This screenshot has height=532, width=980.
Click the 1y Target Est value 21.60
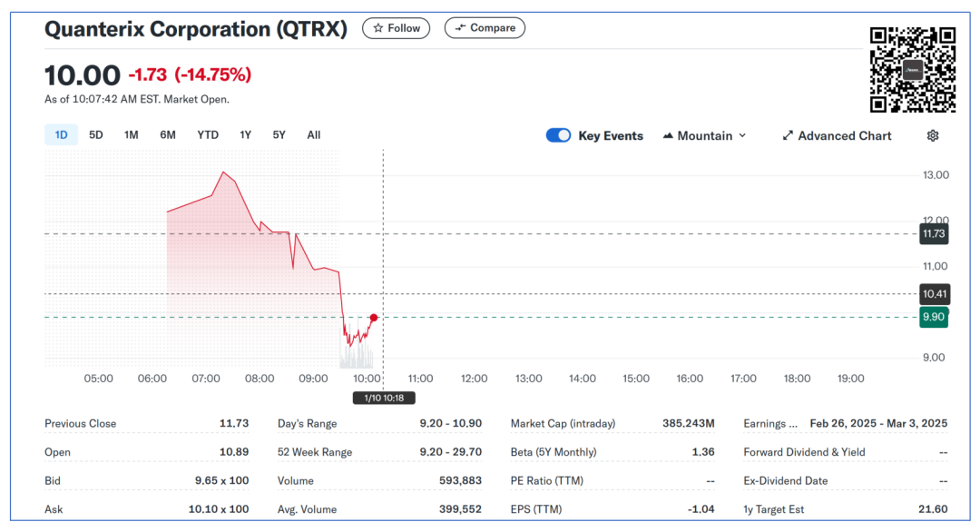(x=934, y=509)
